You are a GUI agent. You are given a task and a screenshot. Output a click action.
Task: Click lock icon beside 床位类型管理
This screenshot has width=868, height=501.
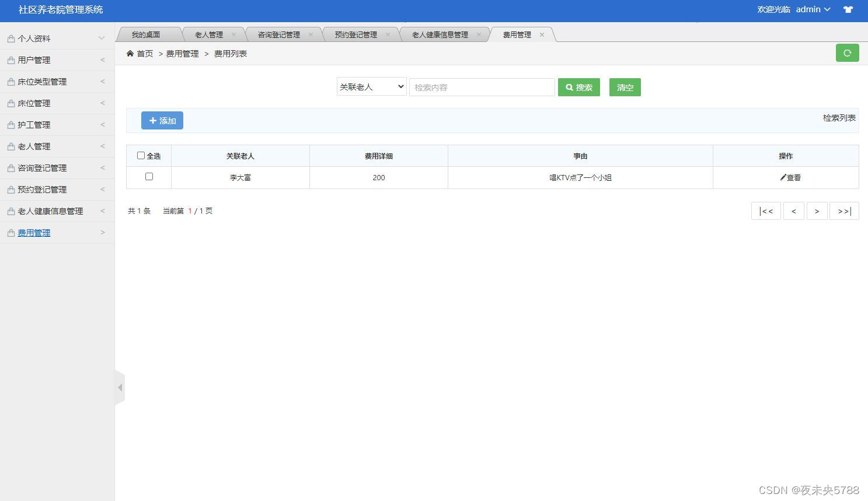[x=11, y=82]
